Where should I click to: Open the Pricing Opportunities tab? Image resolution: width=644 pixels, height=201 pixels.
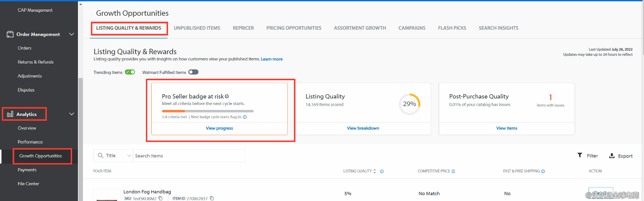tap(294, 28)
